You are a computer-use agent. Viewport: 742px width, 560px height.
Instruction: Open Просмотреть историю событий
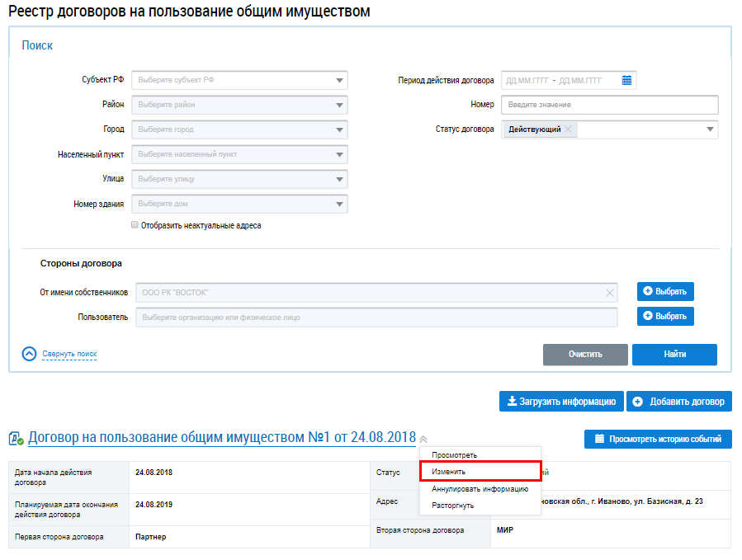(658, 439)
